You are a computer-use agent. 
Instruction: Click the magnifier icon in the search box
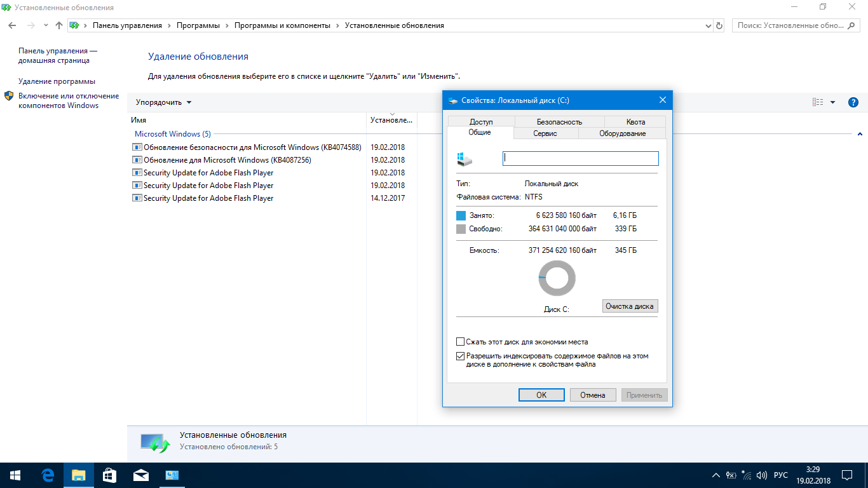tap(851, 25)
